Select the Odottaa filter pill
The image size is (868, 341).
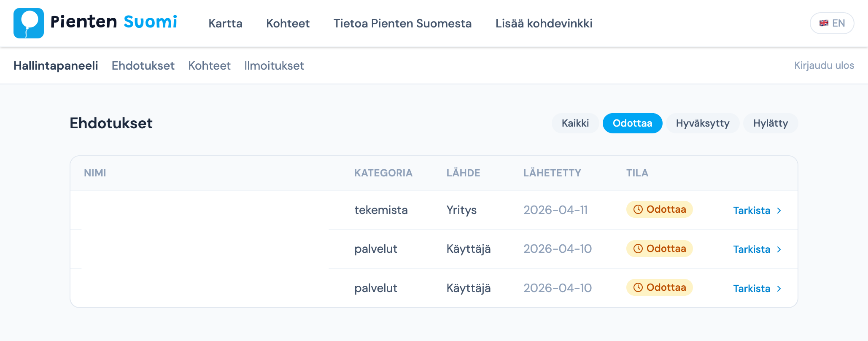[632, 123]
